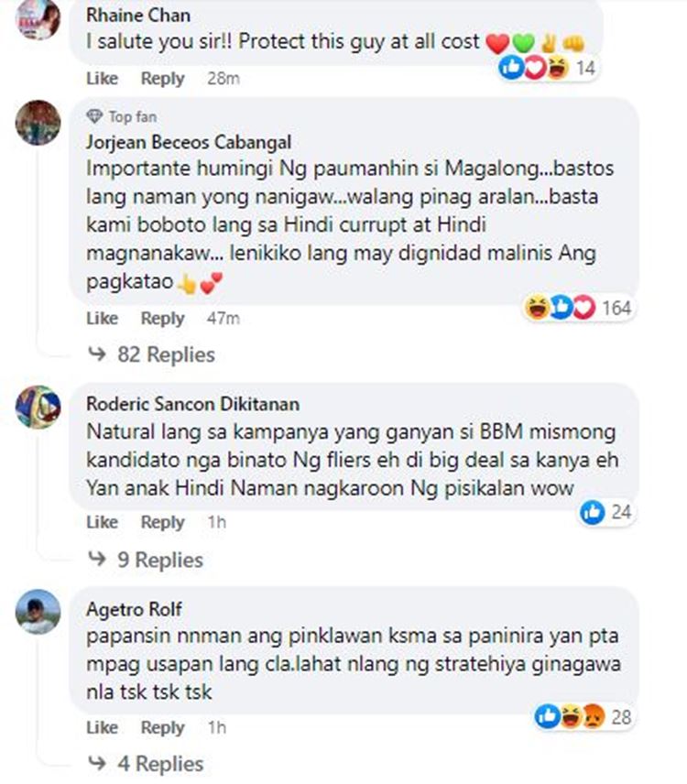The width and height of the screenshot is (687, 784).
Task: Expand the 82 Replies thread
Action: (151, 354)
